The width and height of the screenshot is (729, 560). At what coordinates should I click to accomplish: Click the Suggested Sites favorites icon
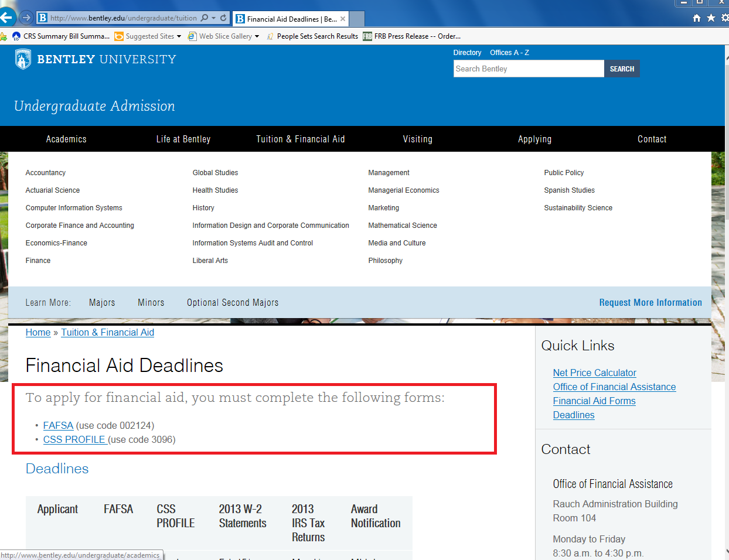coord(119,36)
